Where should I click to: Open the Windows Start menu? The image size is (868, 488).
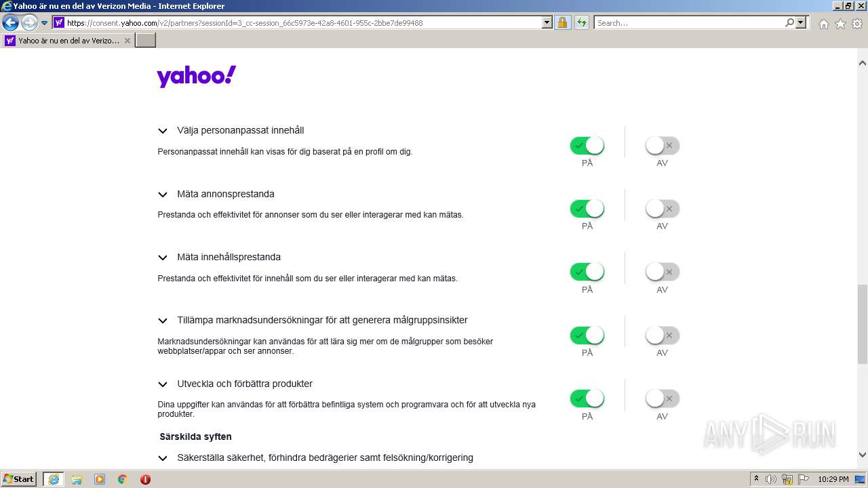click(x=19, y=479)
